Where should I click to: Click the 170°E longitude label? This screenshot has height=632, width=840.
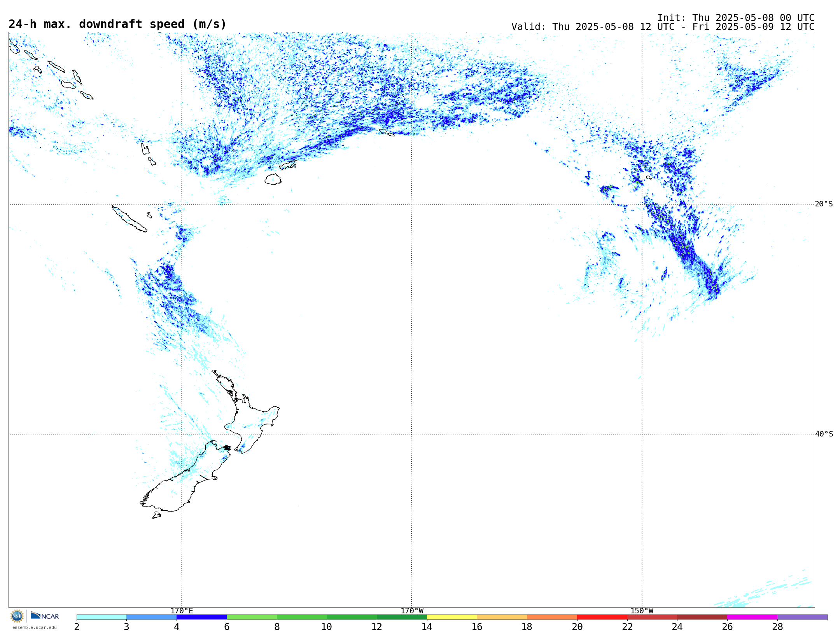182,611
